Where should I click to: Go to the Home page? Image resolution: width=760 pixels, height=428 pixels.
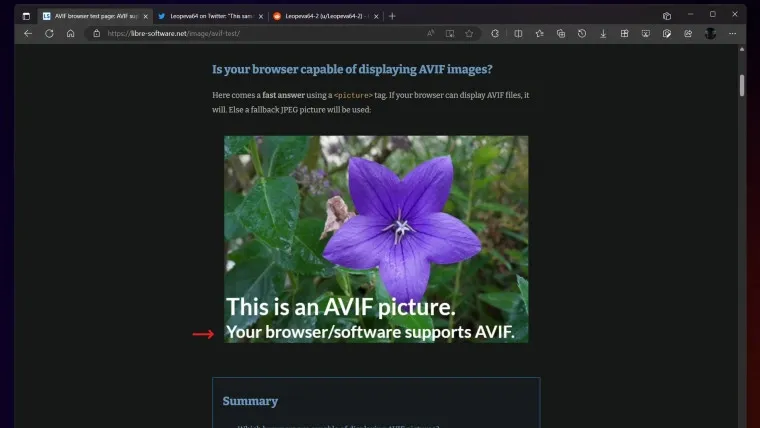tap(70, 33)
